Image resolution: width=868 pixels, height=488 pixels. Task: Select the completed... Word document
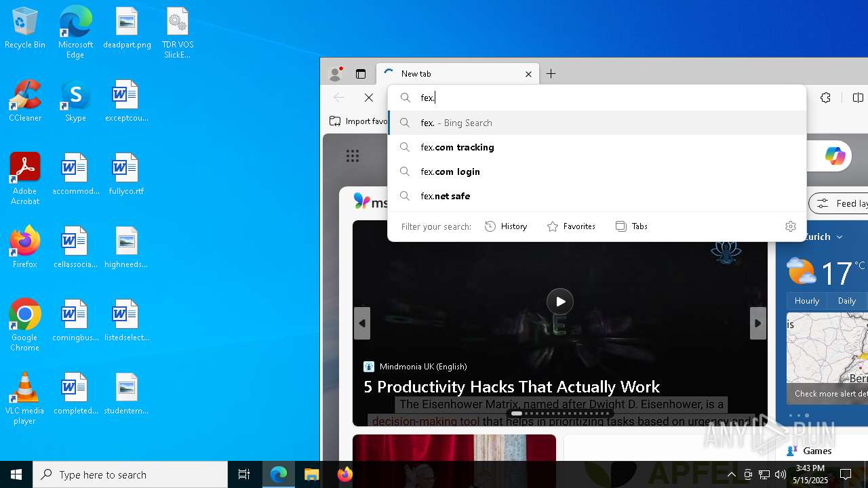75,394
